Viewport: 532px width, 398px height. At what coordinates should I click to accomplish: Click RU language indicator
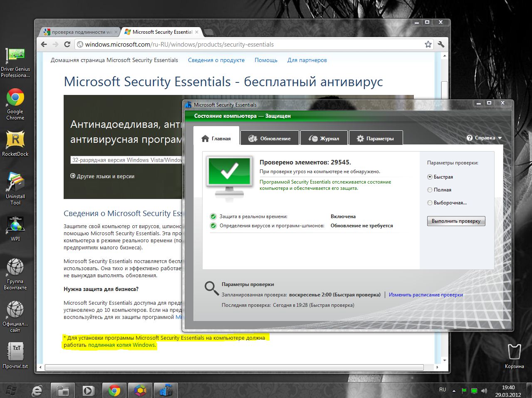coord(443,390)
